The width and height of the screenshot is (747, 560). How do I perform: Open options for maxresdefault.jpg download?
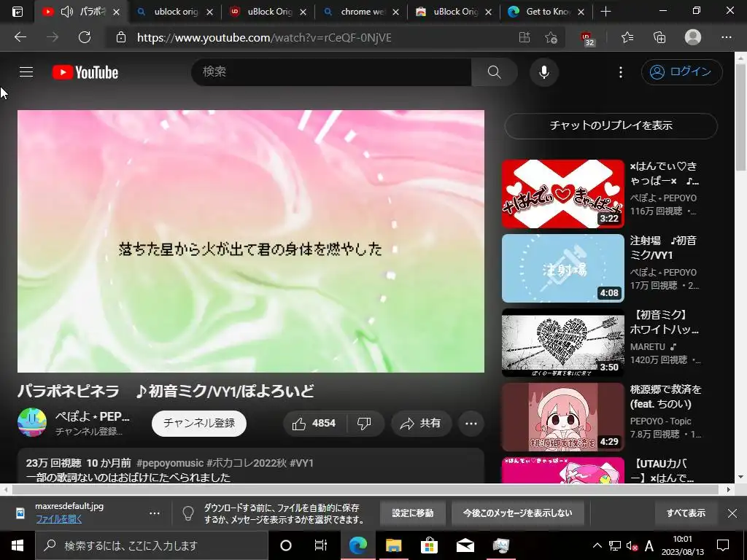pyautogui.click(x=155, y=513)
